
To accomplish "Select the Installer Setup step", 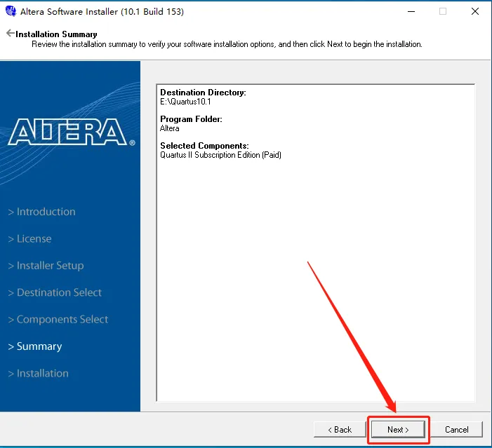I will [46, 266].
